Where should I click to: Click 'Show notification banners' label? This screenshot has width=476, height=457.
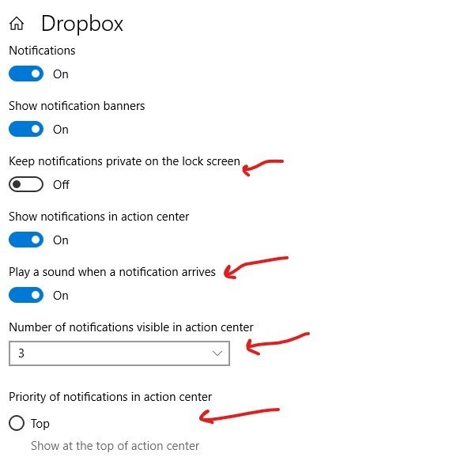coord(77,106)
